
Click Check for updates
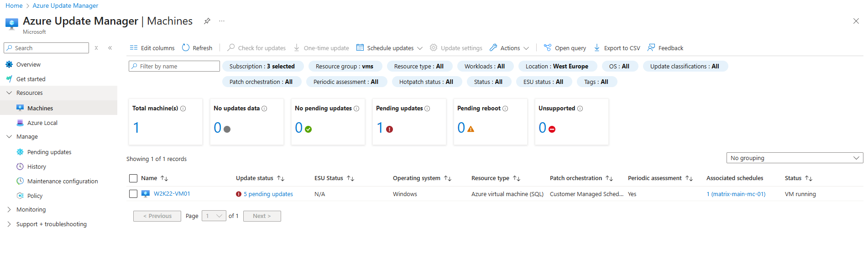tap(256, 48)
